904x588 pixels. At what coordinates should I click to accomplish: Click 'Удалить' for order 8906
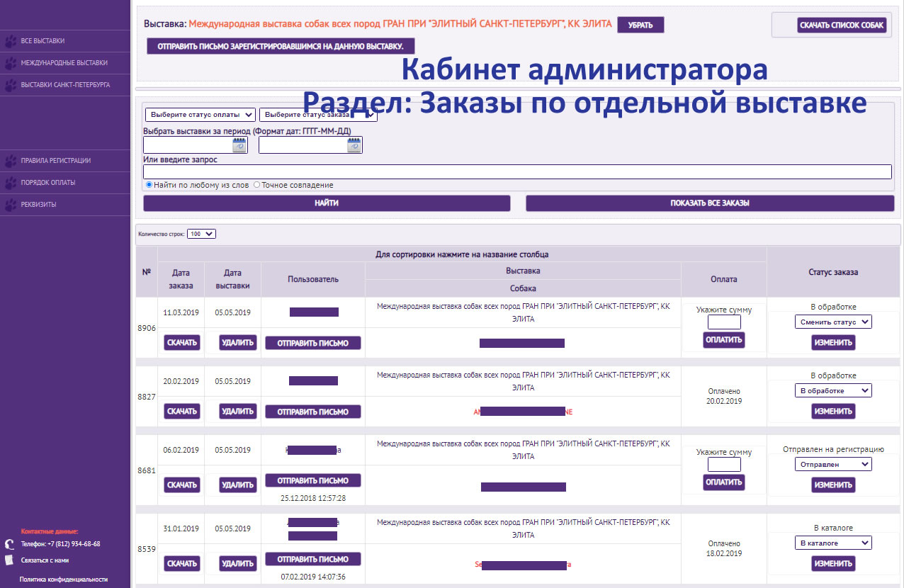(237, 343)
